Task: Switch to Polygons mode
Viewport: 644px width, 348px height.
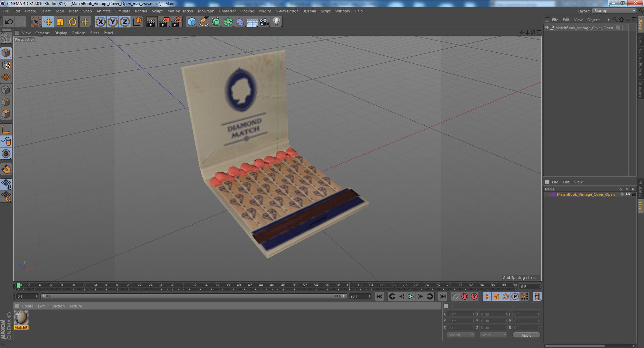Action: pos(6,114)
